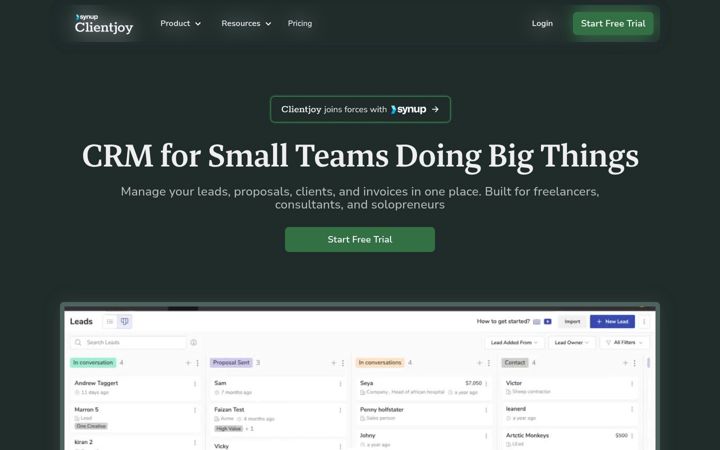
Task: Click the orange In conversations stage label
Action: click(x=380, y=363)
